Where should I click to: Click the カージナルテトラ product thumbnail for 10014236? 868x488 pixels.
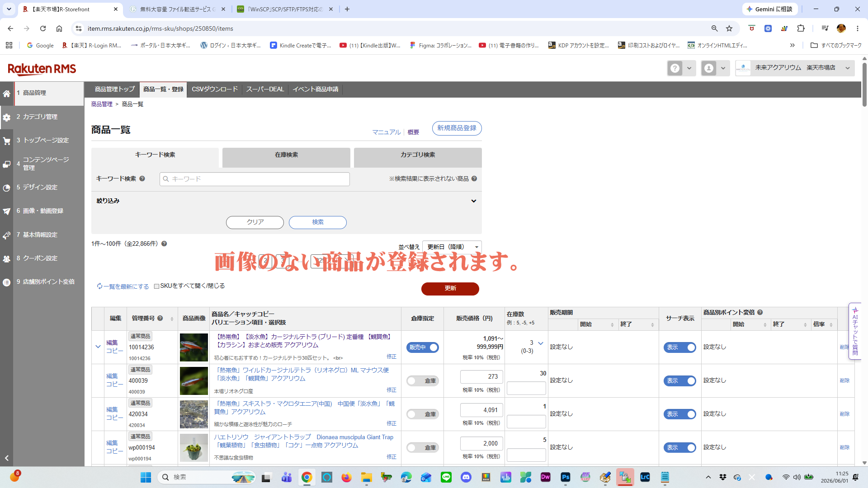(193, 347)
